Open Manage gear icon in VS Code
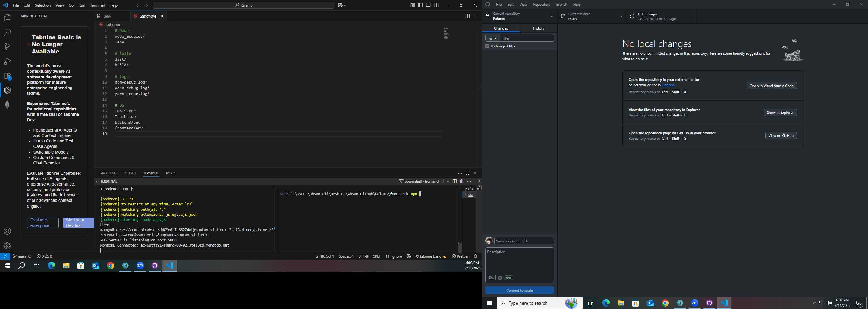This screenshot has height=309, width=868. coord(7,246)
